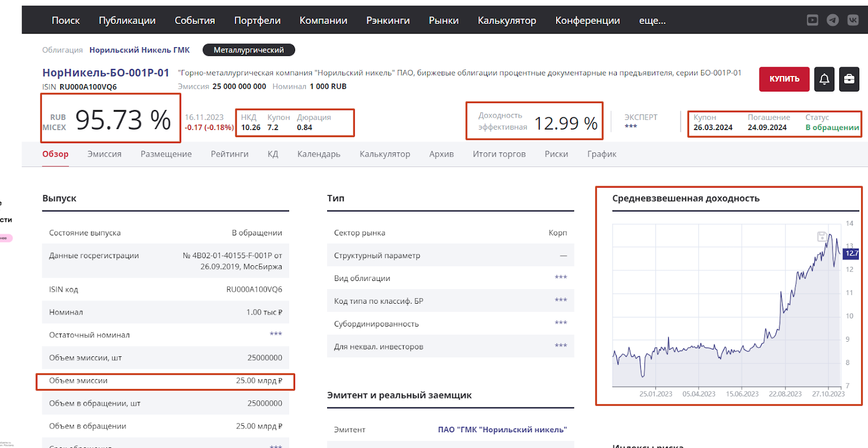This screenshot has width=868, height=448.
Task: Click the save icon on the yield chart
Action: pos(822,236)
